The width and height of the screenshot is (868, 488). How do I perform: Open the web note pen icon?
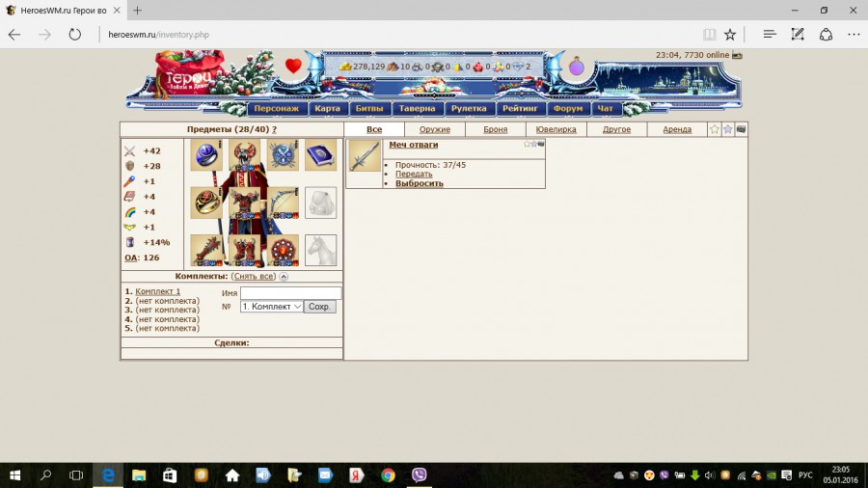[798, 35]
